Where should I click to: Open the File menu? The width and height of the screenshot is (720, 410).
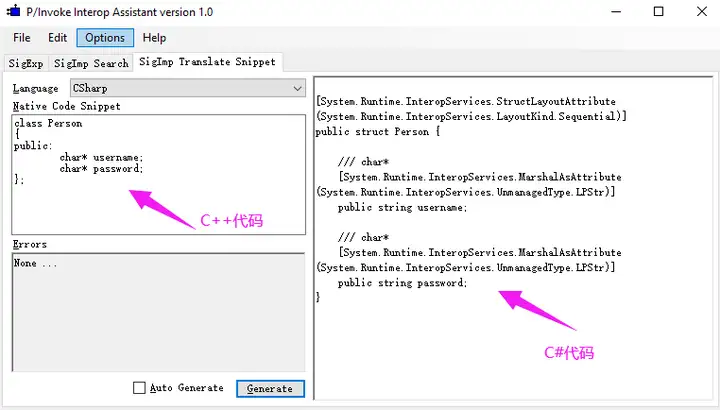(22, 38)
